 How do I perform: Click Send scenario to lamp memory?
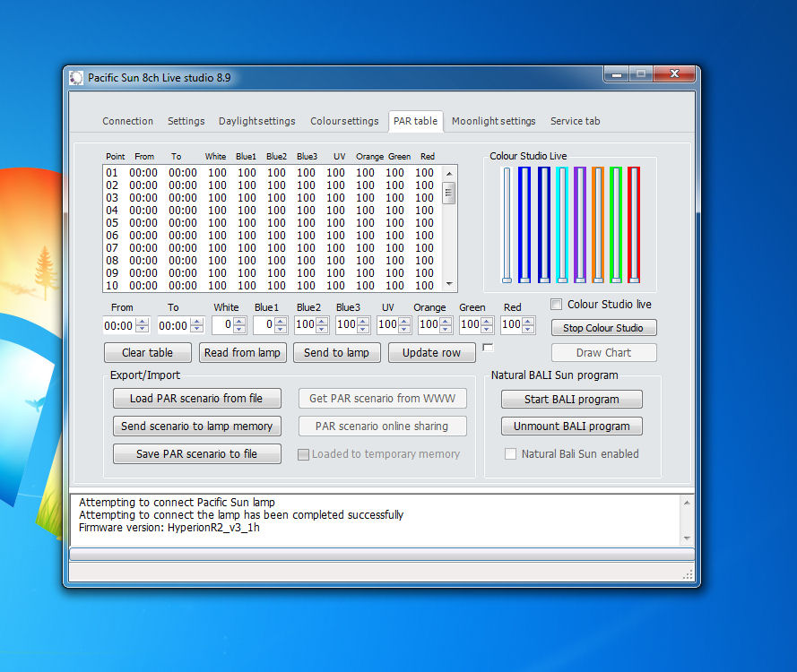[x=196, y=426]
